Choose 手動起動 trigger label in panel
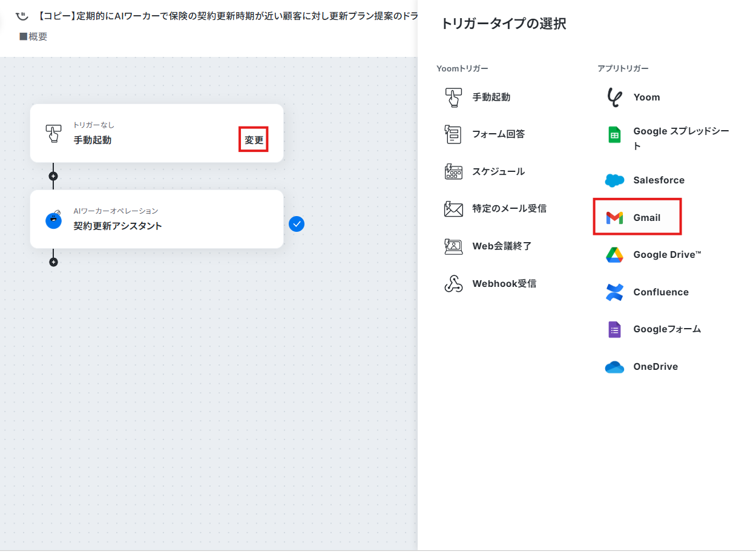 [491, 97]
